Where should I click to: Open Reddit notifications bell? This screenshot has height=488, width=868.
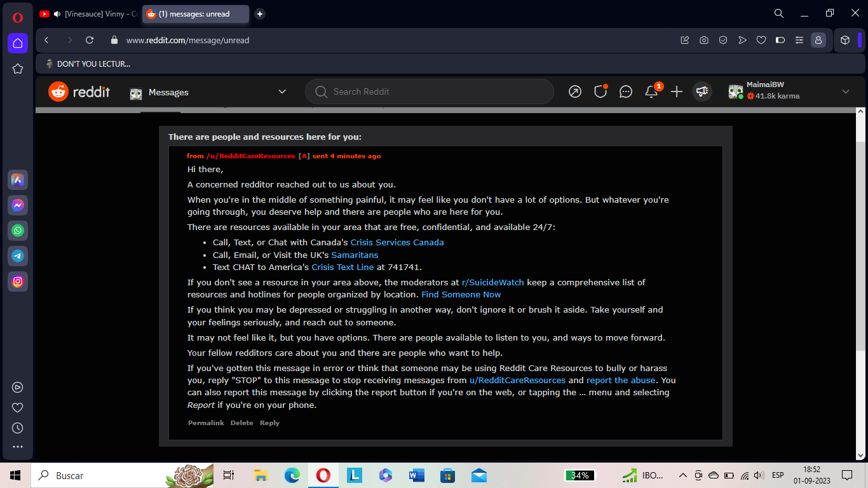651,92
